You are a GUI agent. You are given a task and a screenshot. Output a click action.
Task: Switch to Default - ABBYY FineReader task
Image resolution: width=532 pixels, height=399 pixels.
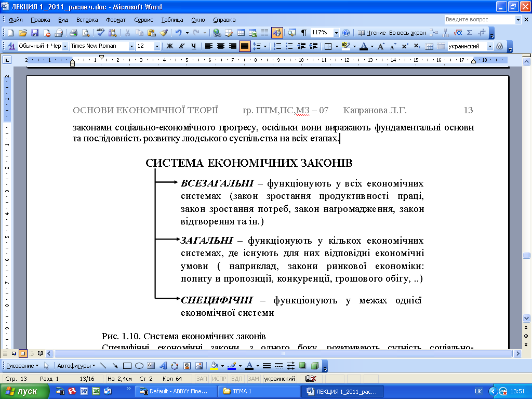click(176, 391)
